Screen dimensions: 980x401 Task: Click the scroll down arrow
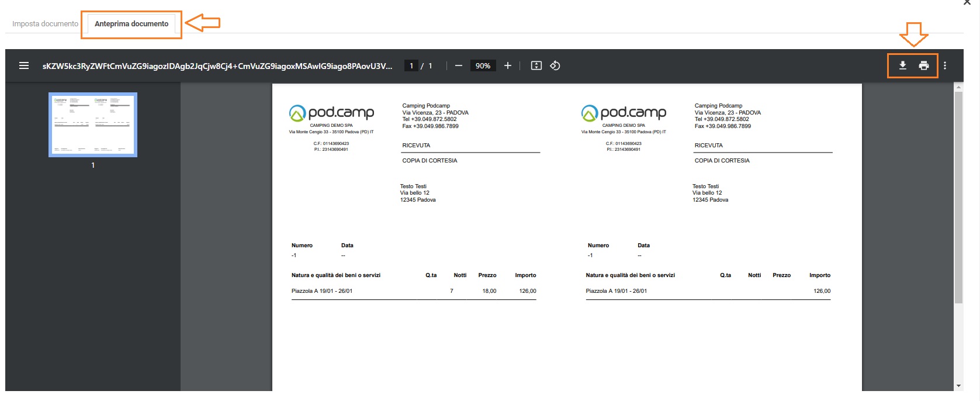958,386
